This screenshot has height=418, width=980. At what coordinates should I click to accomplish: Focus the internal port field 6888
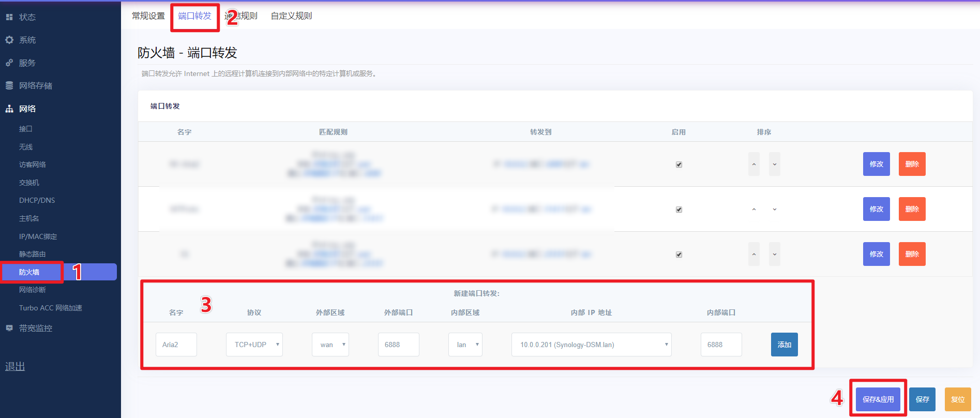[x=721, y=345]
